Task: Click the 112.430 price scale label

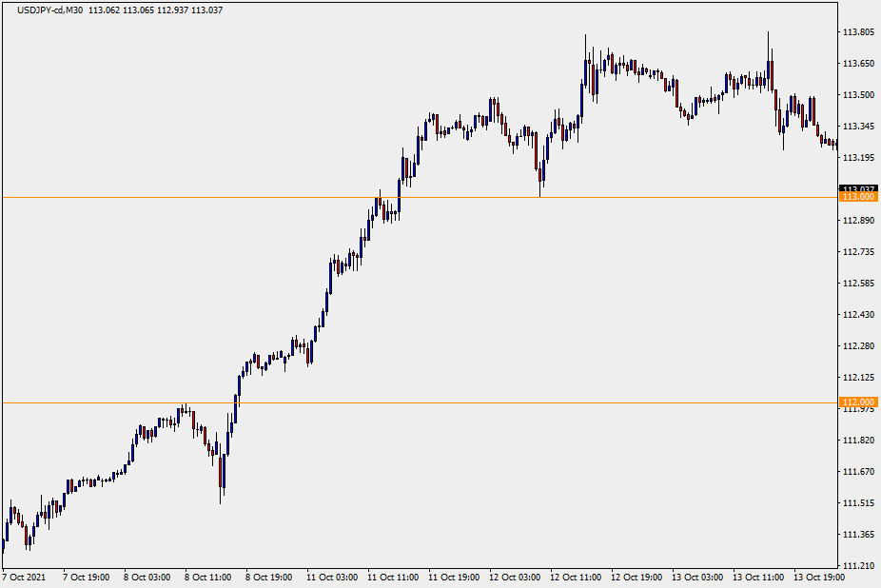Action: 858,315
